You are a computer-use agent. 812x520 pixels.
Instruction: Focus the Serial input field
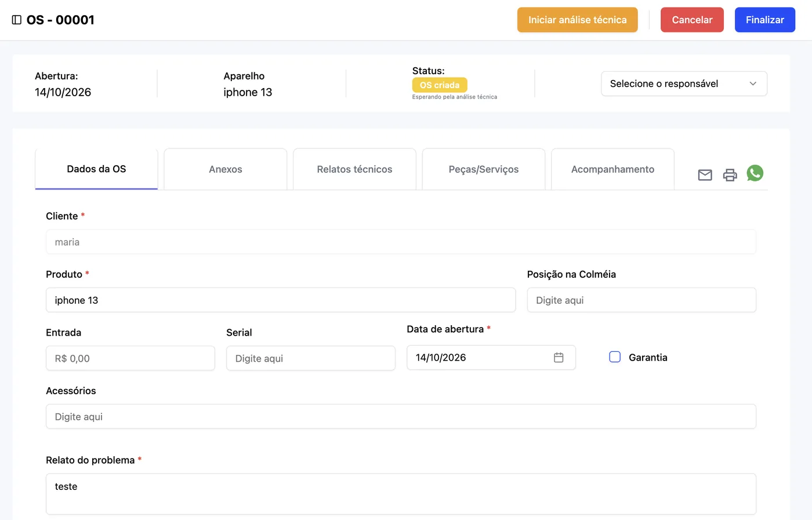[x=311, y=358]
